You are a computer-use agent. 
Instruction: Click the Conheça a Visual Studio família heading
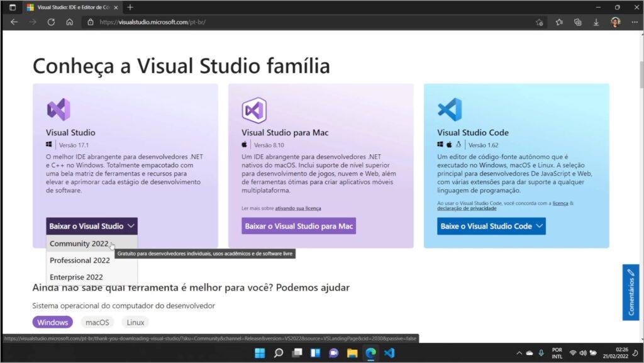(181, 66)
